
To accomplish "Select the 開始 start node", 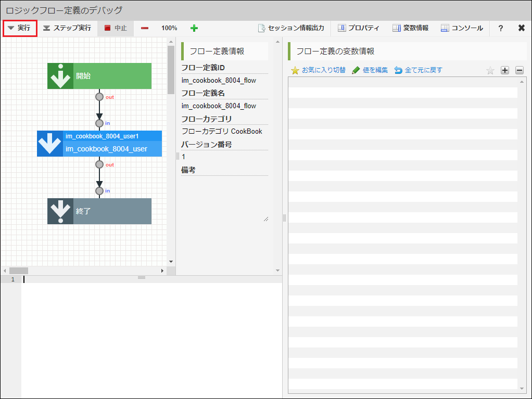I will tap(99, 76).
